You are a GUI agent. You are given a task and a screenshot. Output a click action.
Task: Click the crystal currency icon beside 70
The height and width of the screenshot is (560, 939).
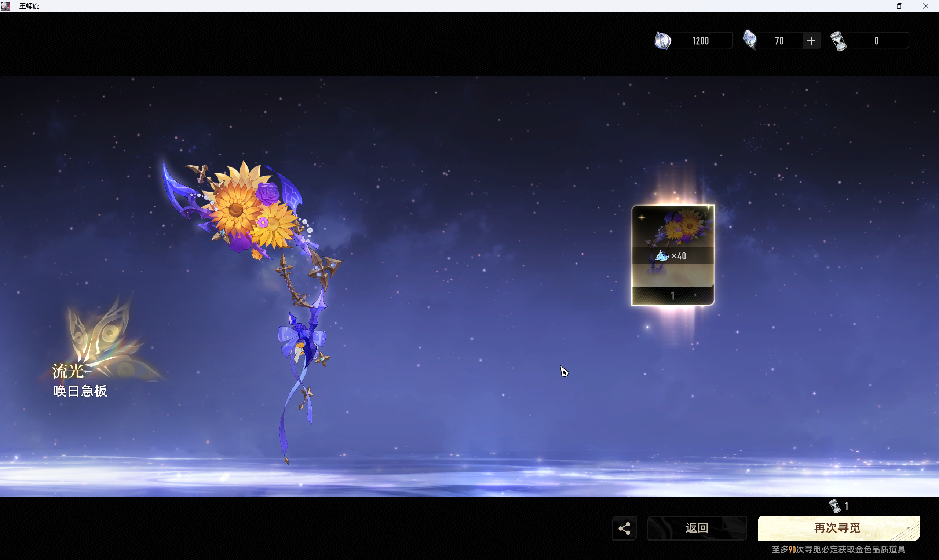coord(750,40)
